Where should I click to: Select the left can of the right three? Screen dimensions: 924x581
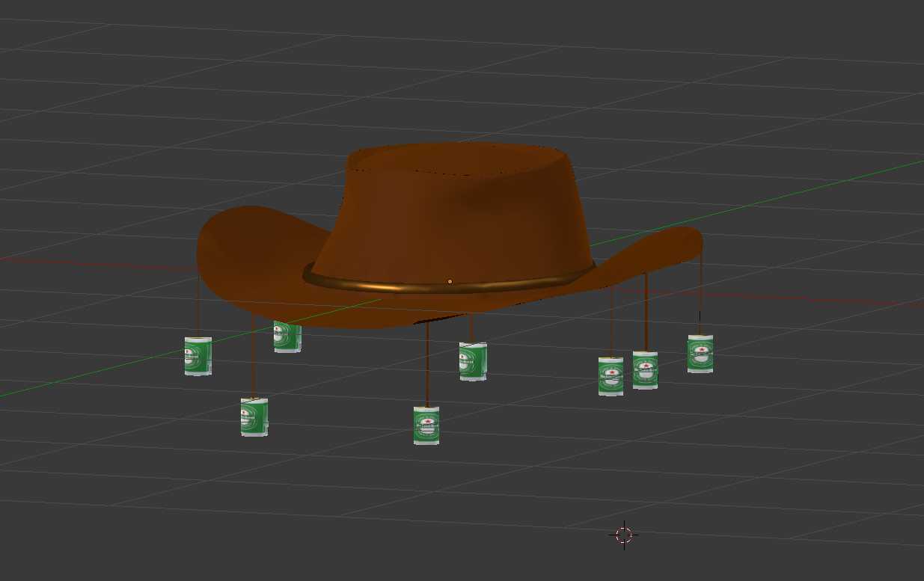[611, 376]
